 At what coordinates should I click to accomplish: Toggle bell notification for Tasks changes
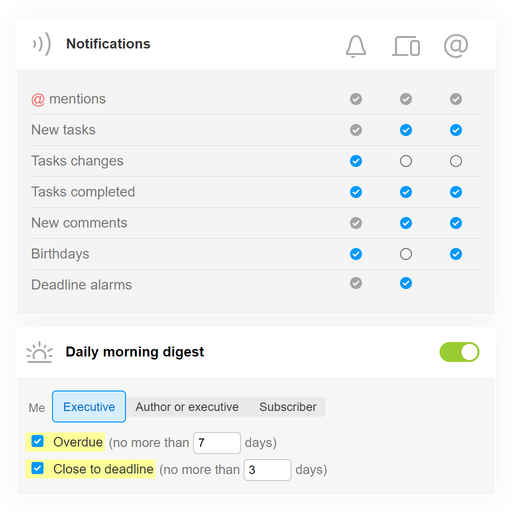click(x=356, y=161)
